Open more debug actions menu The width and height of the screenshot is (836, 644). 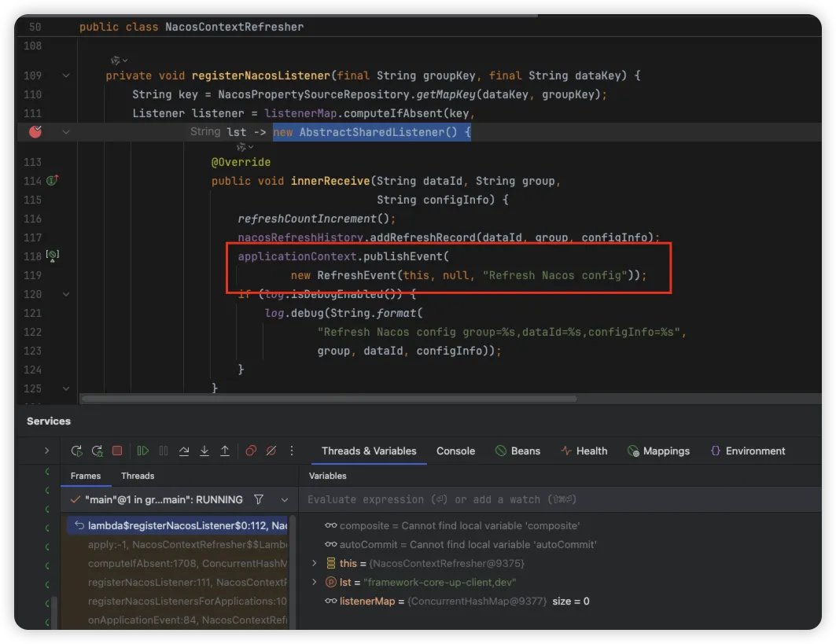point(292,451)
